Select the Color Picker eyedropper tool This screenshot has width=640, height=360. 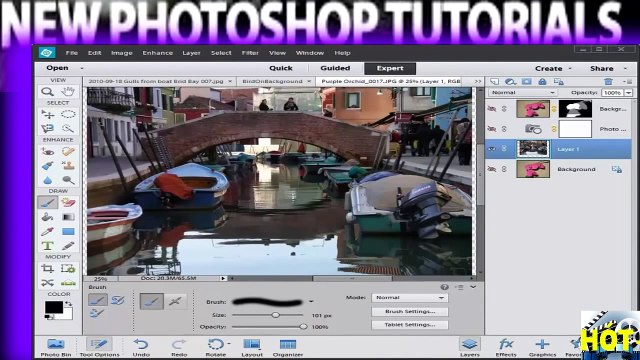pos(47,231)
